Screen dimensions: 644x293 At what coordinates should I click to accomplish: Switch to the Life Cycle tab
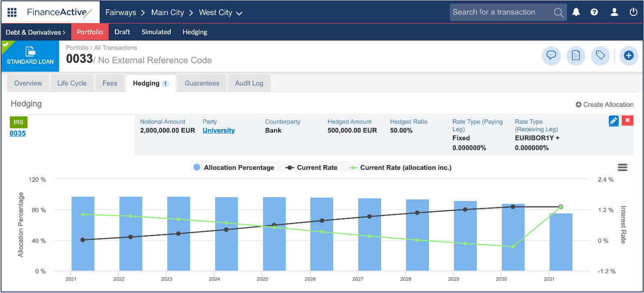72,83
